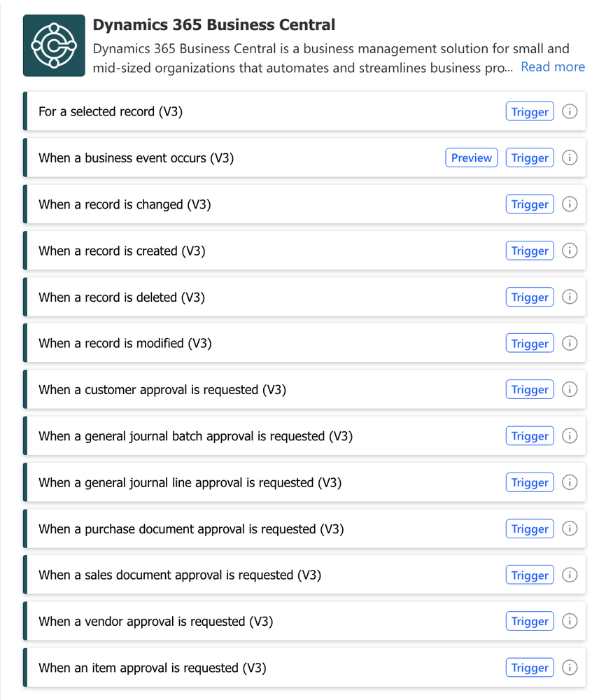Open info icon for 'When a record is deleted'
Image resolution: width=606 pixels, height=700 pixels.
point(570,297)
